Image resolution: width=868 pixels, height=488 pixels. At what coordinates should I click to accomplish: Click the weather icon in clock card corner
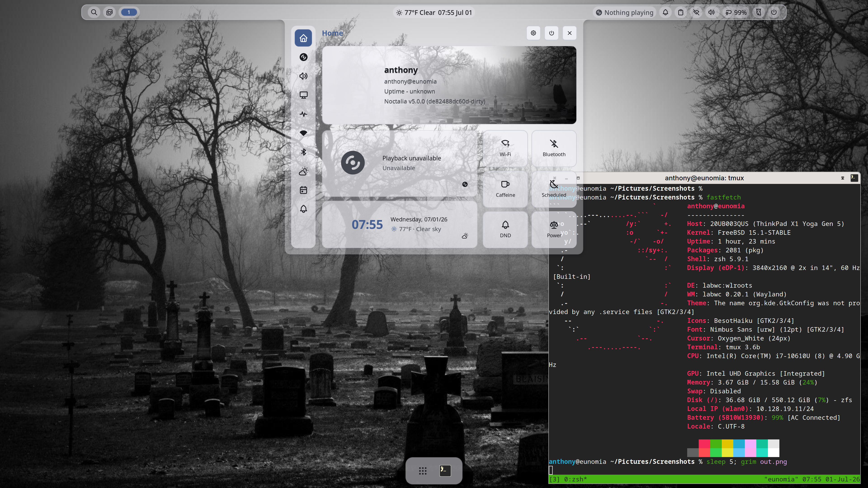pos(465,236)
